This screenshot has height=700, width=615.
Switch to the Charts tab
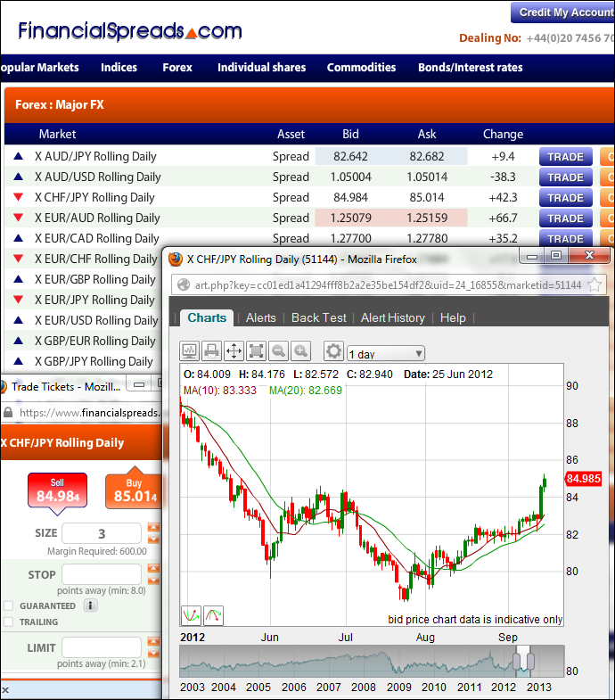click(x=207, y=317)
